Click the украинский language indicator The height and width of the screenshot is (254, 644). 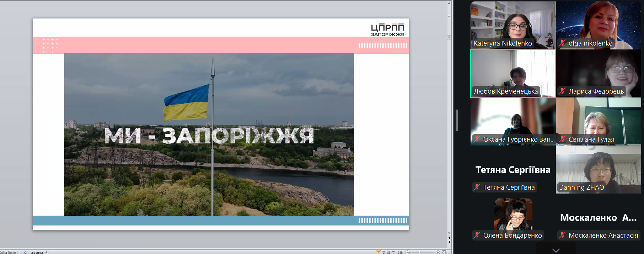pyautogui.click(x=39, y=252)
